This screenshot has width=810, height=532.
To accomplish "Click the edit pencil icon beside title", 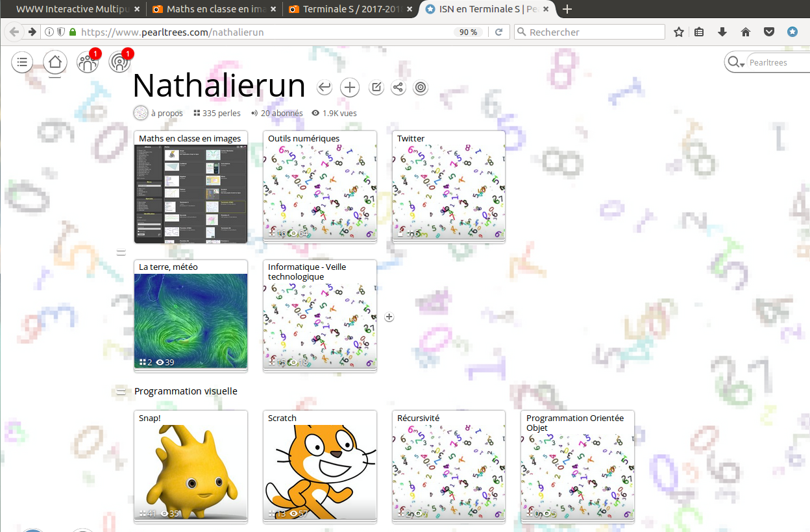I will click(x=376, y=88).
